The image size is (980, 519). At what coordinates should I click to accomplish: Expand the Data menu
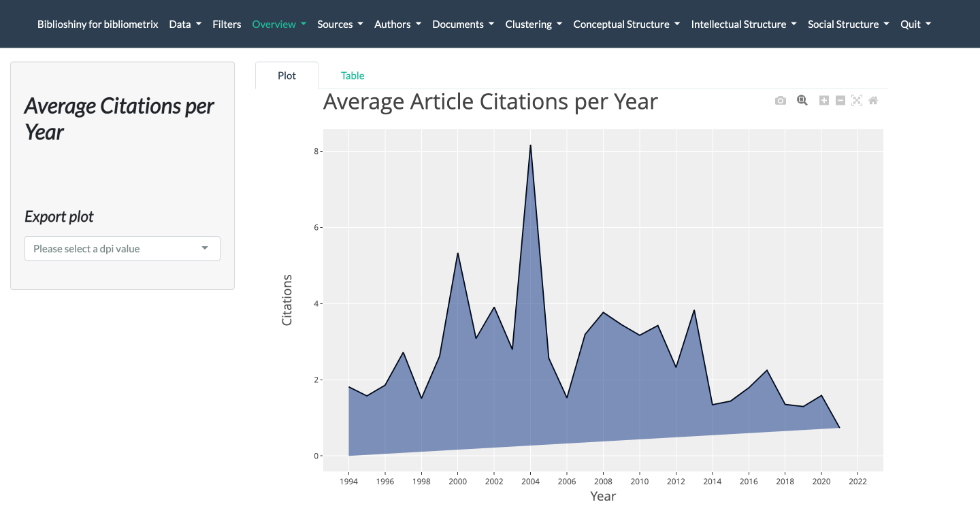pos(185,24)
